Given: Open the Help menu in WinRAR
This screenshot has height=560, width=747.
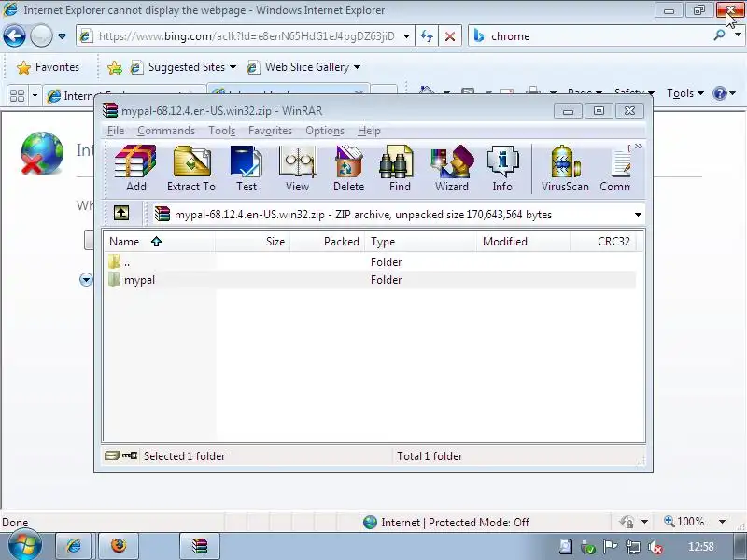Looking at the screenshot, I should click(x=369, y=131).
